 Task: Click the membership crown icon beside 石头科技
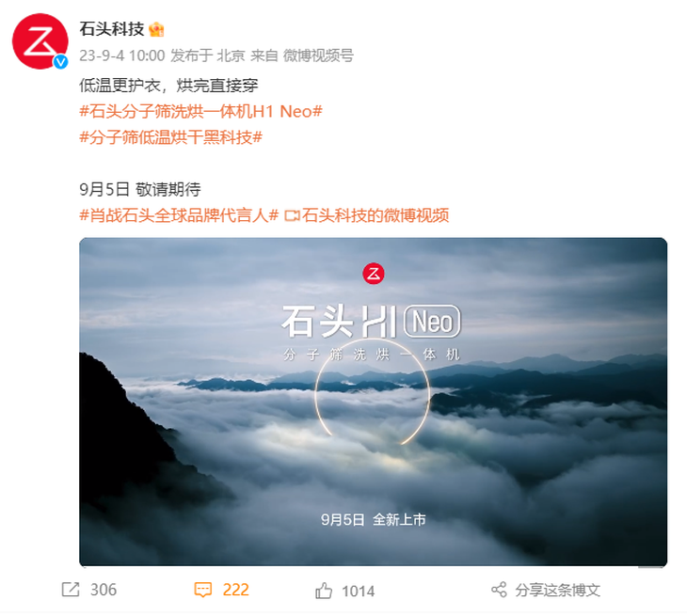pyautogui.click(x=156, y=30)
